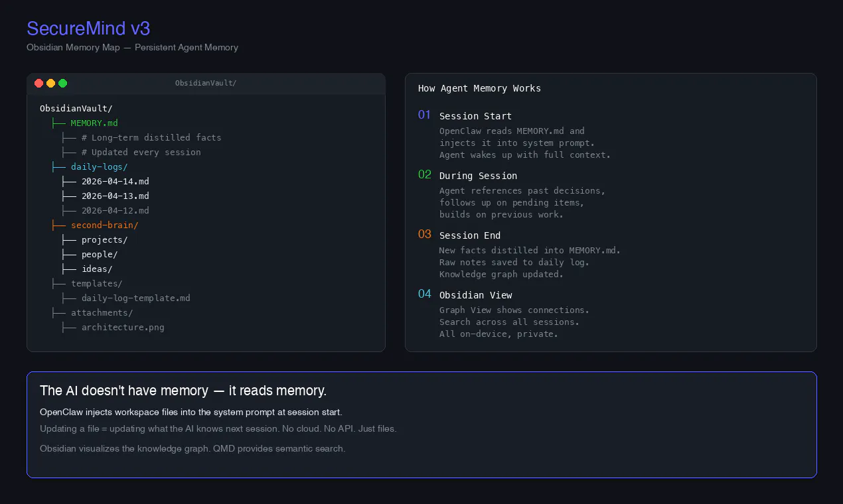This screenshot has width=843, height=504.
Task: Click the SecureMind v3 title
Action: click(x=88, y=29)
